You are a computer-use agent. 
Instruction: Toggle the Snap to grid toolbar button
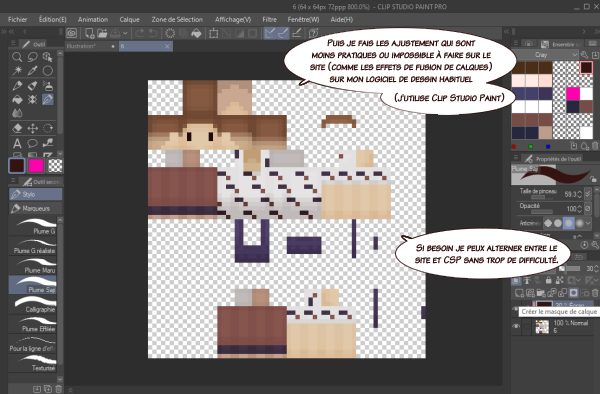pos(297,33)
